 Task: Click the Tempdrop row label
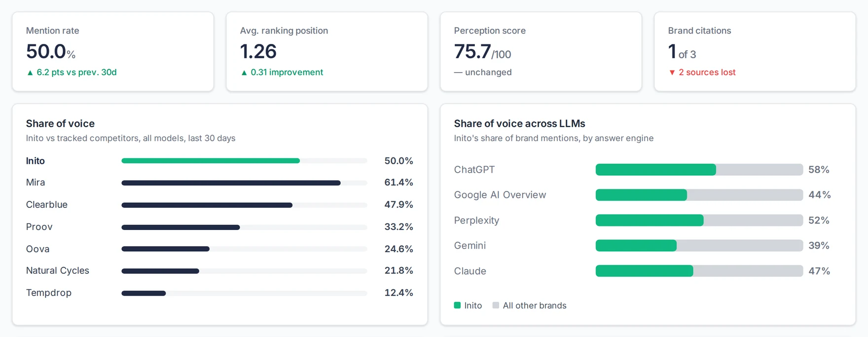[x=49, y=293]
